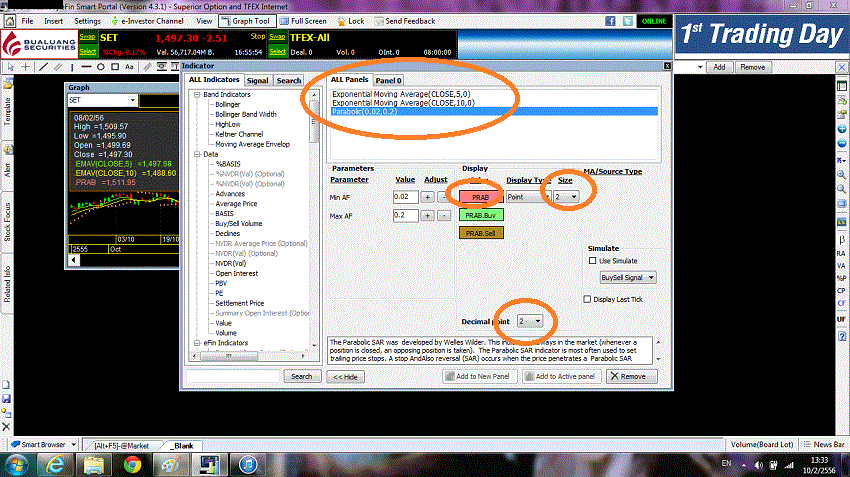Open Google Chrome from the taskbar

tap(132, 465)
